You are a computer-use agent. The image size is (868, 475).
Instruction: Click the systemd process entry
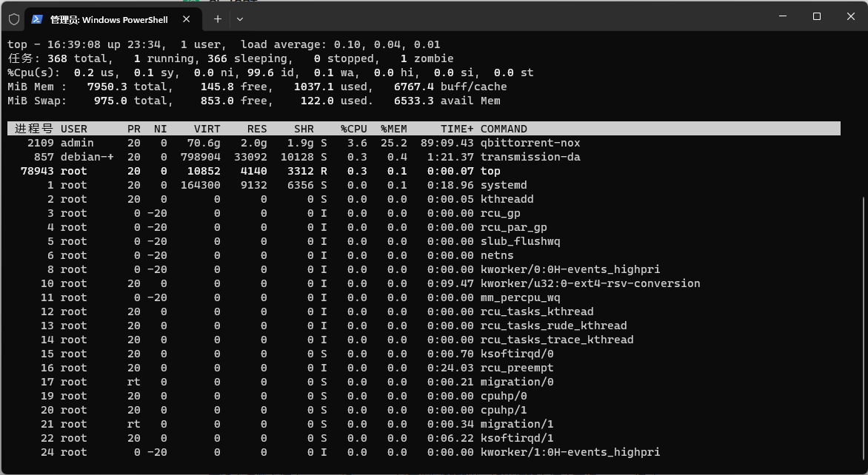pos(504,185)
